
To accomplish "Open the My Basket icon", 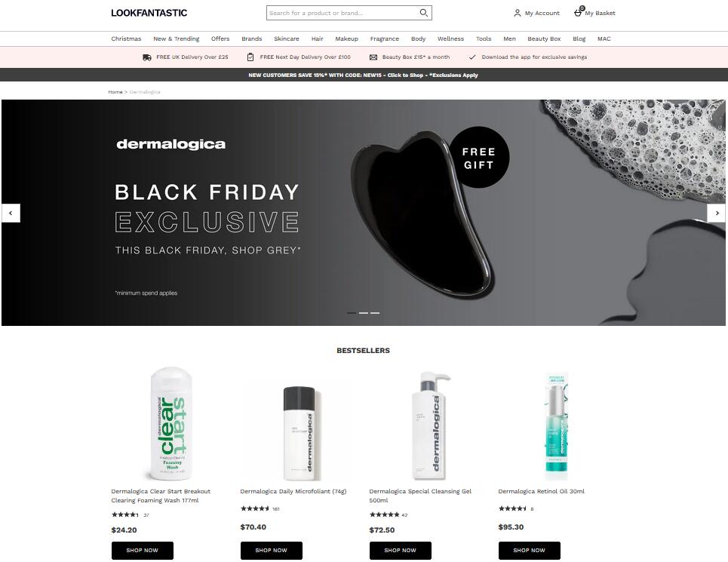I will [579, 12].
